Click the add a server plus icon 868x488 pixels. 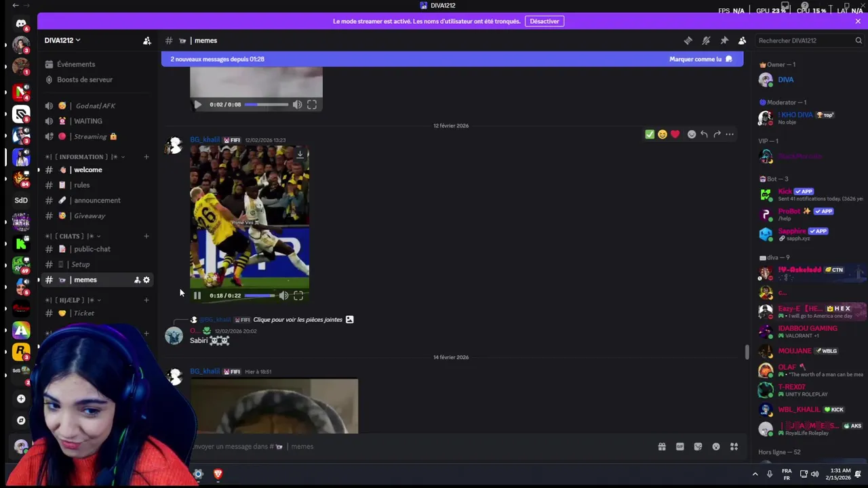[21, 399]
